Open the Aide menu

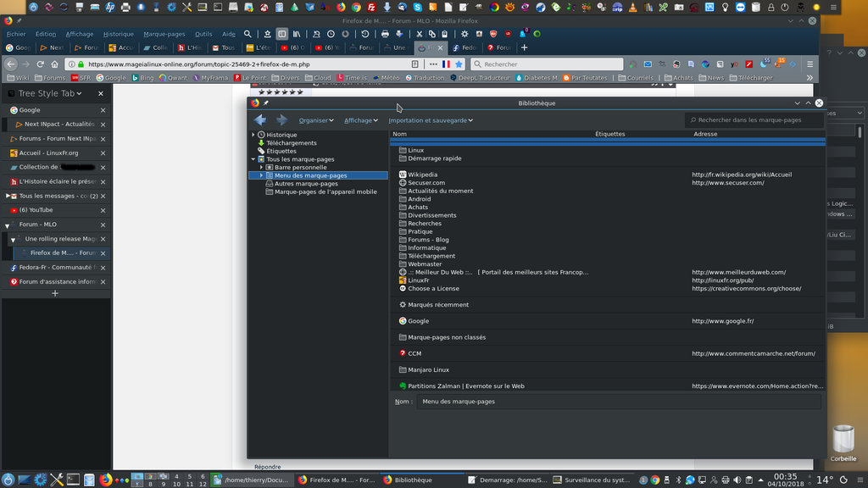pyautogui.click(x=229, y=34)
